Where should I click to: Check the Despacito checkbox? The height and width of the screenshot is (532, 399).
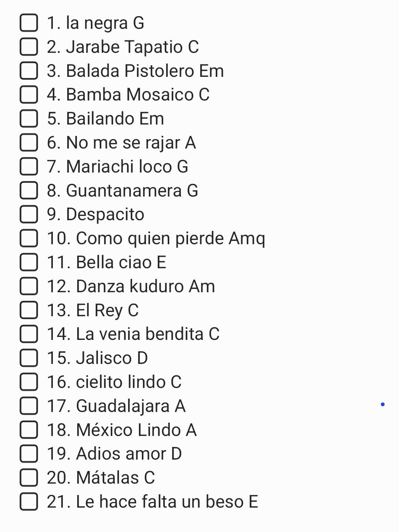click(x=29, y=214)
